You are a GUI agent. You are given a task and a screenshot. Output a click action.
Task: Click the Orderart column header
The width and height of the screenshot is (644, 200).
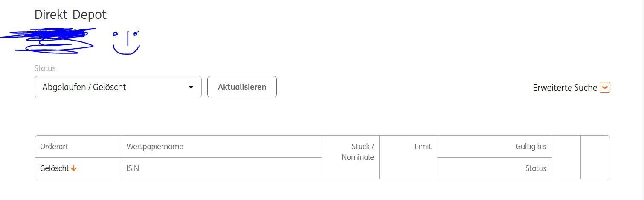pos(54,147)
